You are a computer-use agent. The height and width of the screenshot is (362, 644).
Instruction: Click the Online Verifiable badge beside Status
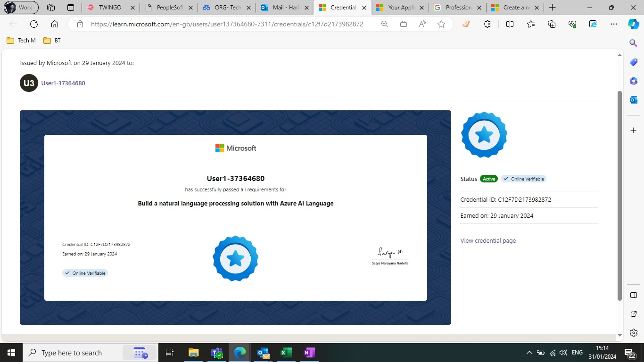pyautogui.click(x=523, y=179)
